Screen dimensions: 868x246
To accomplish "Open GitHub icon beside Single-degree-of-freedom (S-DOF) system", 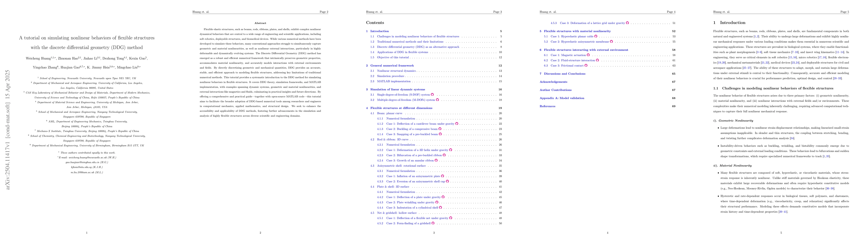I will tap(432, 95).
